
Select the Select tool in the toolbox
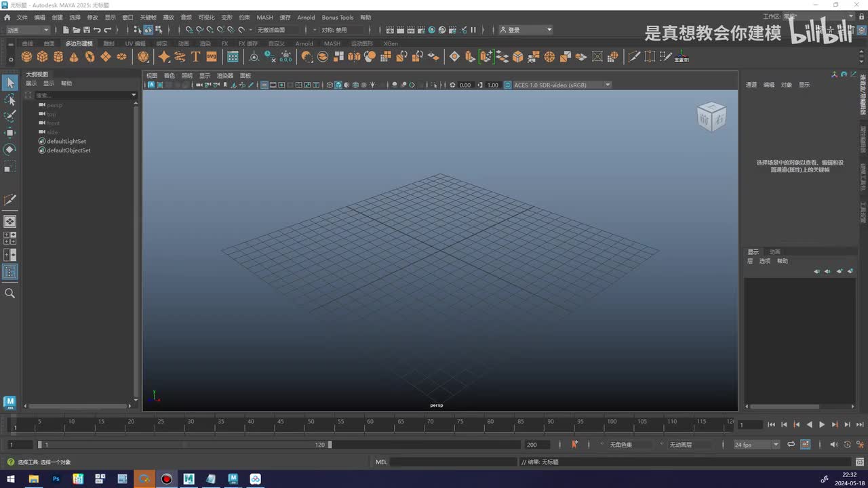pos(9,83)
